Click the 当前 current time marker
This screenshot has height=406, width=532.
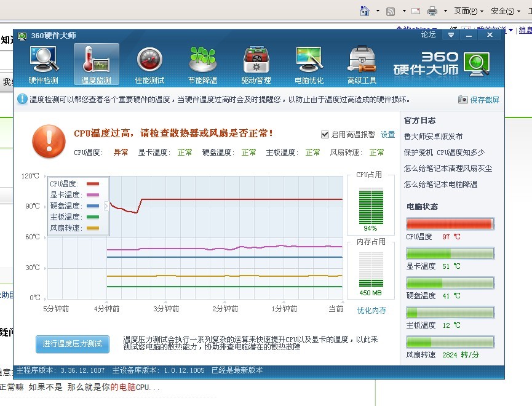(336, 309)
